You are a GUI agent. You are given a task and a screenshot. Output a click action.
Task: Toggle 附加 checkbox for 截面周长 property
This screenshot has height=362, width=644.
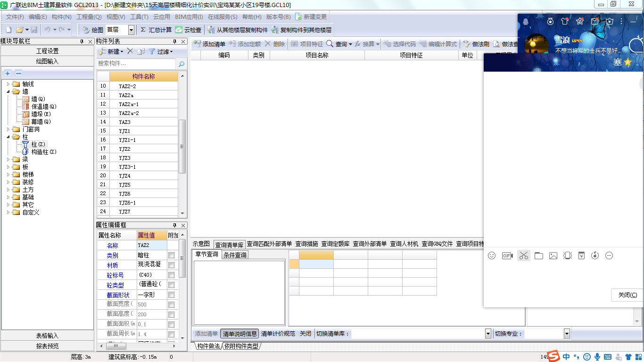click(x=171, y=334)
